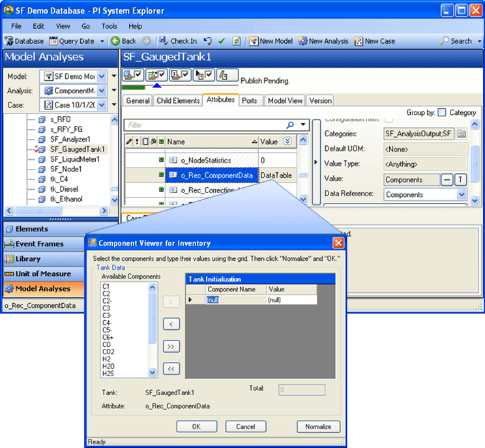Screen dimensions: 485x448
Task: Click the analysis progress slider marker
Action: tap(157, 85)
